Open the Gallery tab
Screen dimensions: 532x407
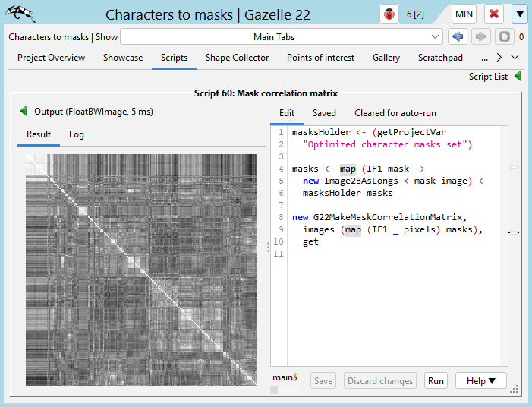pyautogui.click(x=386, y=58)
